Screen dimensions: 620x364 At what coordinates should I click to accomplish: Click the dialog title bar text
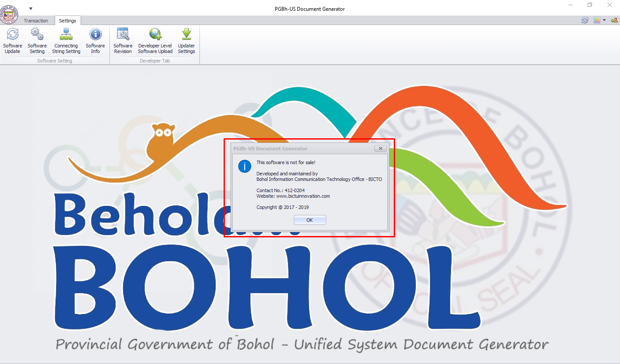(270, 149)
